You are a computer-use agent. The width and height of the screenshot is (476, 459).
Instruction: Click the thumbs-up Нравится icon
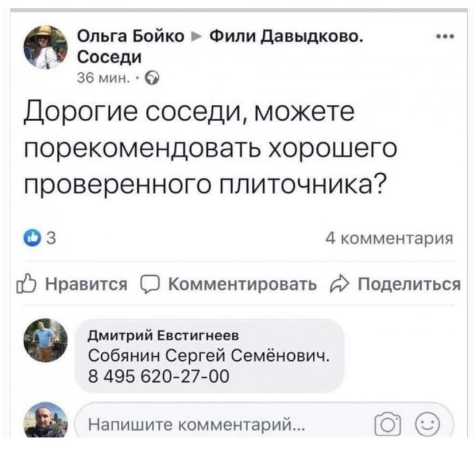point(26,284)
